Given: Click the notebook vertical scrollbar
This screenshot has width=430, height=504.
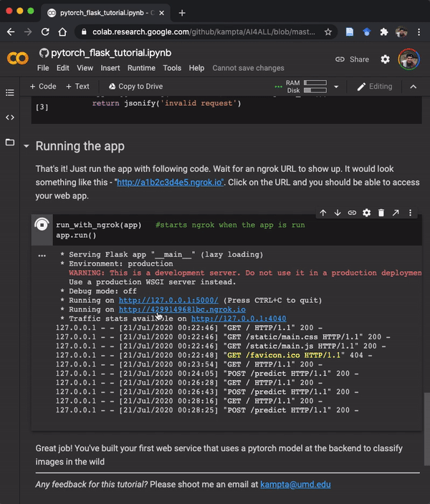Looking at the screenshot, I should coord(427,429).
